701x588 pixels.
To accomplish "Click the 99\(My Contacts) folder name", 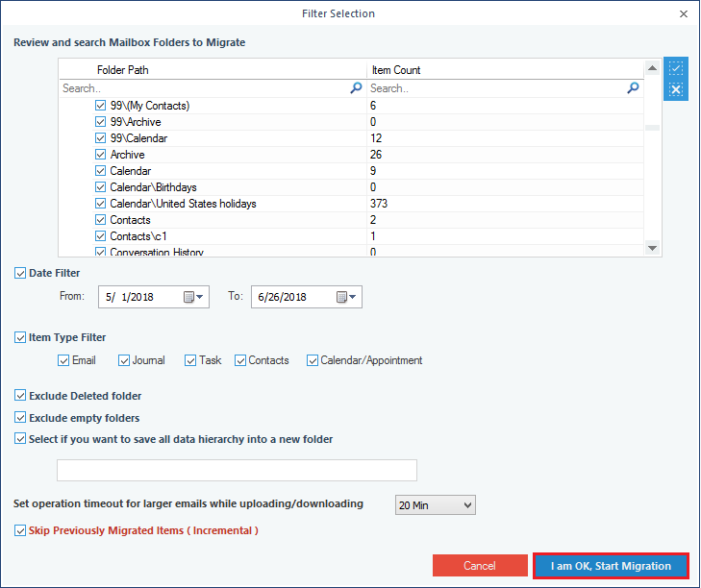I will tap(150, 106).
